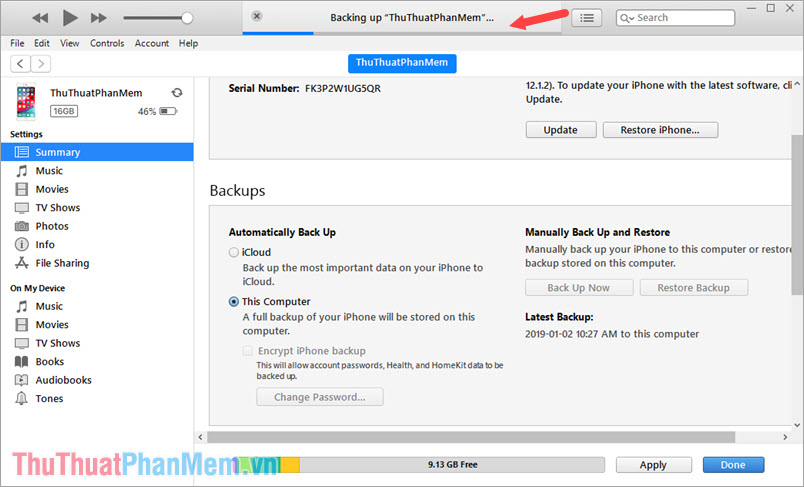The width and height of the screenshot is (804, 487).
Task: Click the vertical scrollbar up arrow
Action: 797,84
